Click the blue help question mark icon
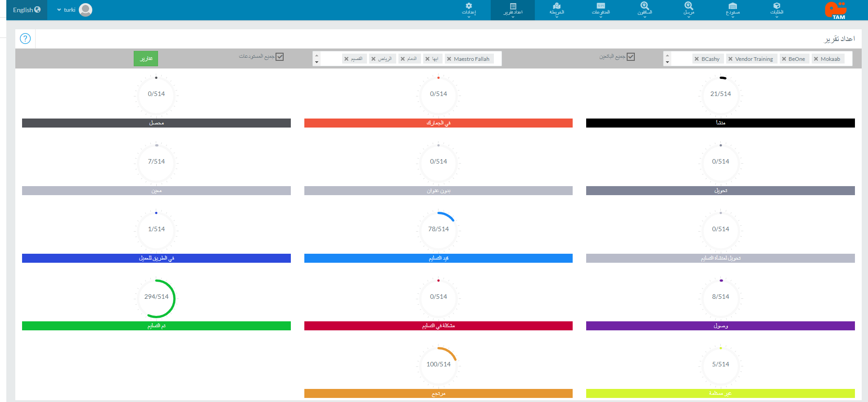 [25, 39]
